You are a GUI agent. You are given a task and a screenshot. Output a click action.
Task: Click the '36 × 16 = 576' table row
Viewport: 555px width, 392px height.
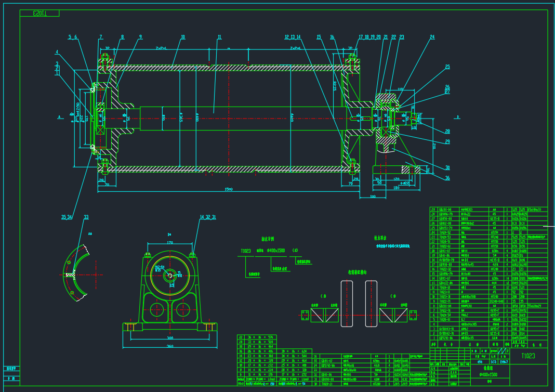pos(257,337)
